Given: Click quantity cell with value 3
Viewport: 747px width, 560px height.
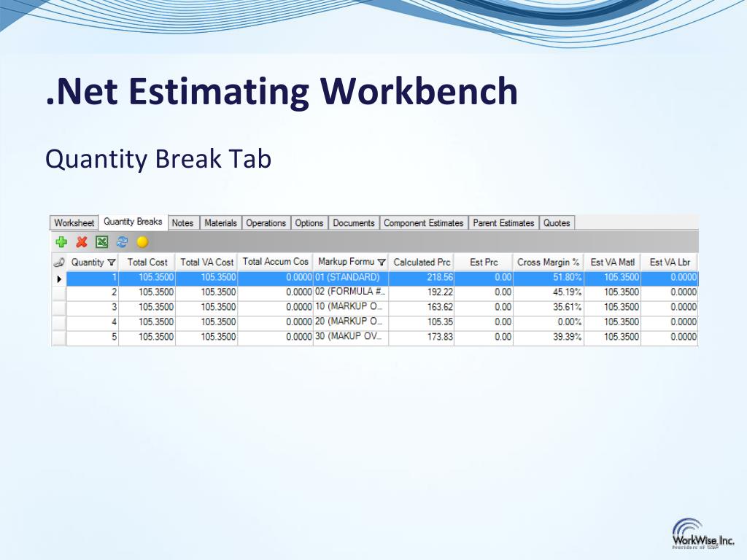Looking at the screenshot, I should pos(93,307).
